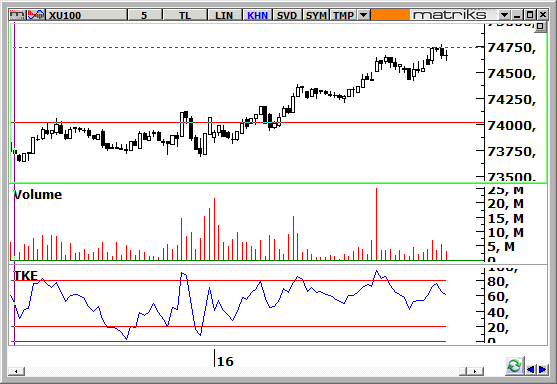
Task: Click the 74500 price label
Action: click(x=511, y=74)
